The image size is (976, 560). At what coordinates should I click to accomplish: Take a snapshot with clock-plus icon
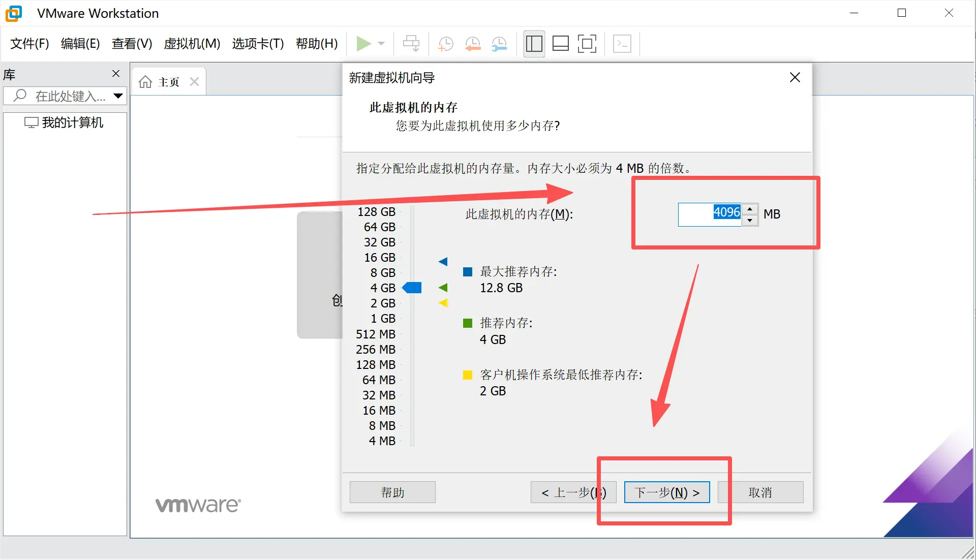(x=445, y=44)
